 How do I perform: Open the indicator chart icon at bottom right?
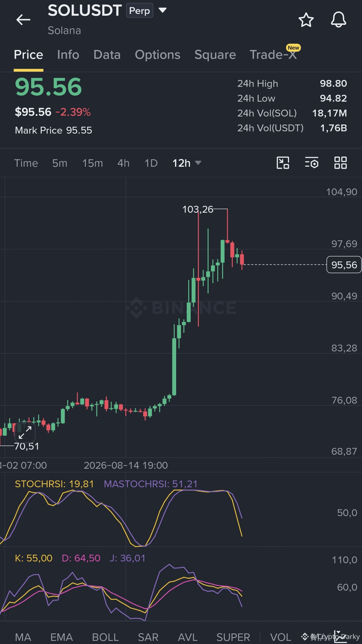pyautogui.click(x=340, y=637)
